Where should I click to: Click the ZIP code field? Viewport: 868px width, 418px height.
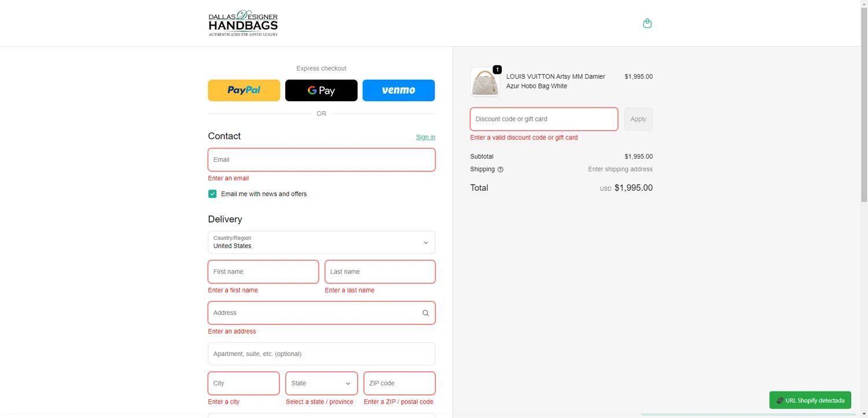coord(399,383)
